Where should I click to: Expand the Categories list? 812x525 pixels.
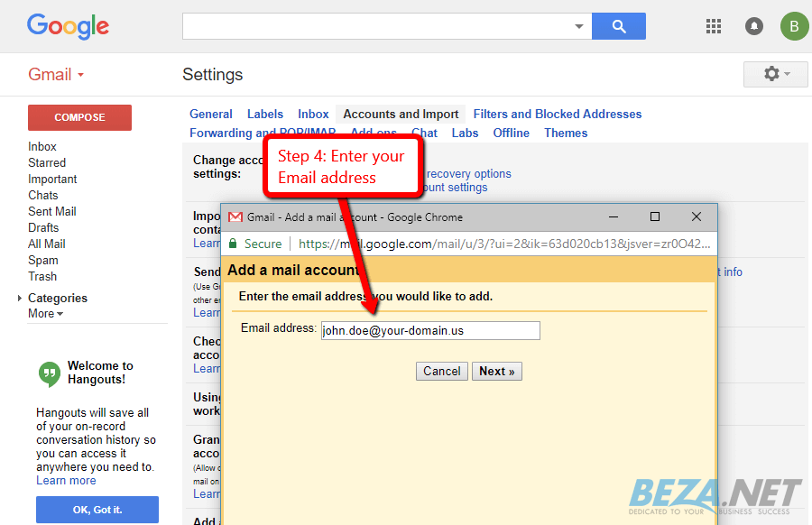pyautogui.click(x=20, y=298)
